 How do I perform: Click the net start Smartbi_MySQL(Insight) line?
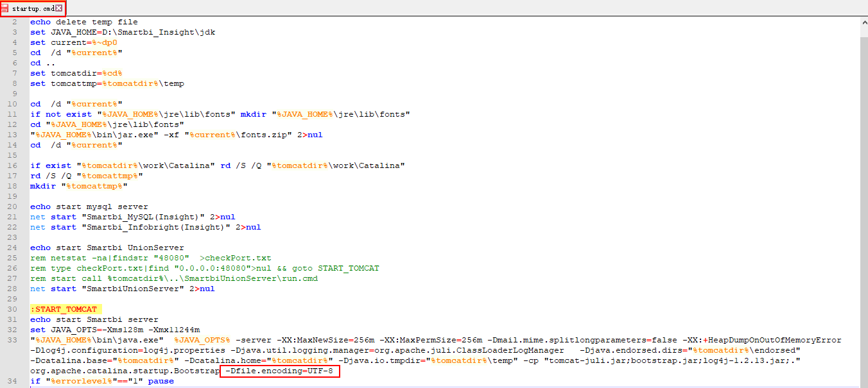point(133,217)
